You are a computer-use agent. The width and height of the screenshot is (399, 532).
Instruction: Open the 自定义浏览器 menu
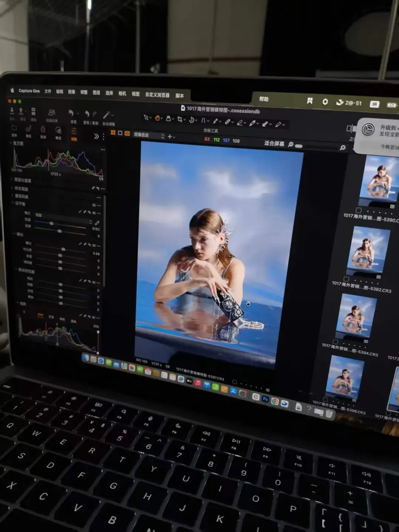(157, 95)
